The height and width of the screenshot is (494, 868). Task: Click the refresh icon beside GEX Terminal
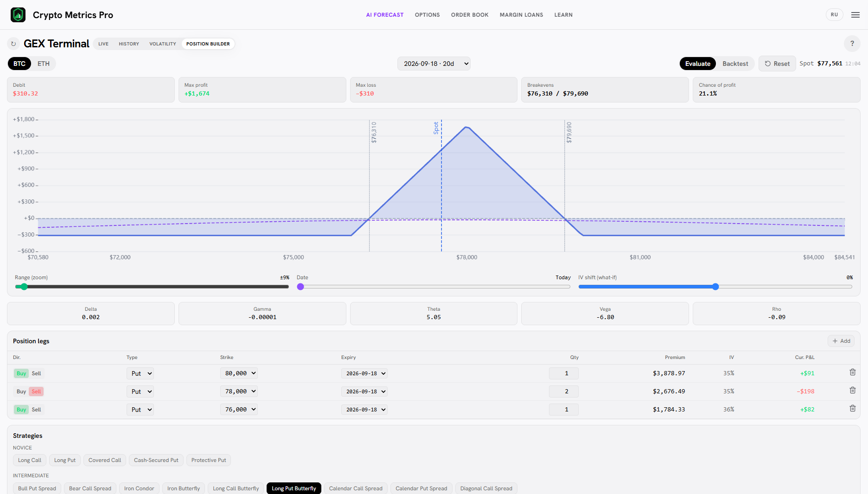tap(13, 44)
